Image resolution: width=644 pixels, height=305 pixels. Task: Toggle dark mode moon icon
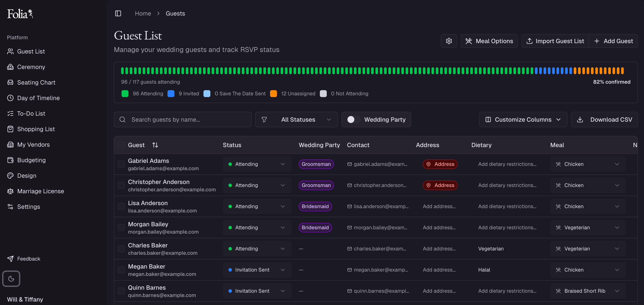pos(11,278)
